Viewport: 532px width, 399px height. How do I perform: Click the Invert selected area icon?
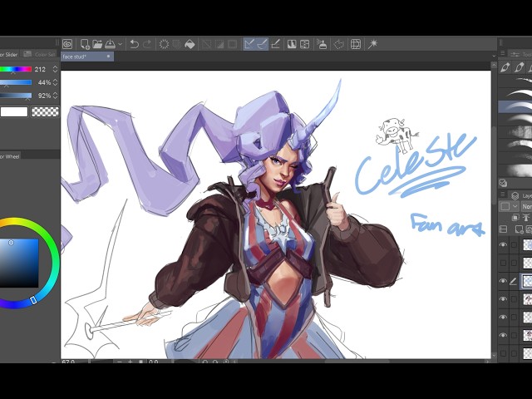coord(219,44)
